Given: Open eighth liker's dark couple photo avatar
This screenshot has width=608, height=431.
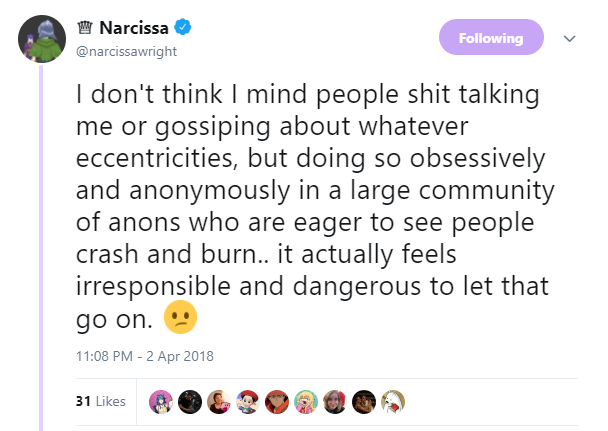Looking at the screenshot, I should (364, 402).
